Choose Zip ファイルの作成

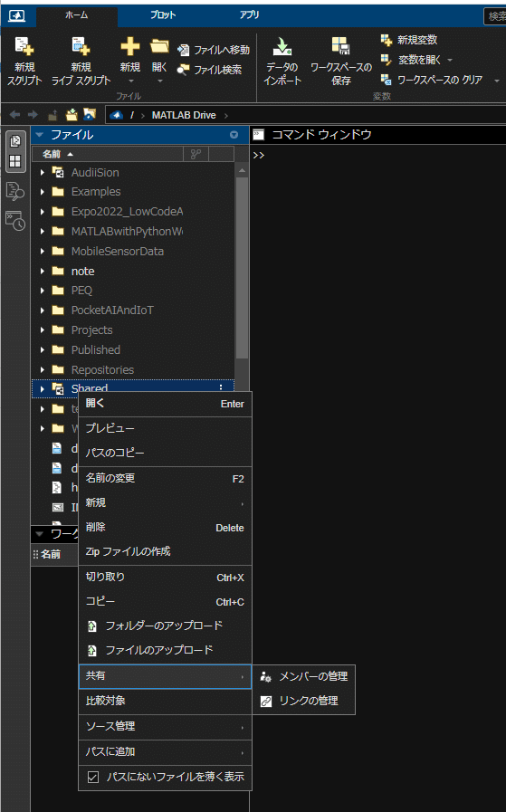coord(165,552)
